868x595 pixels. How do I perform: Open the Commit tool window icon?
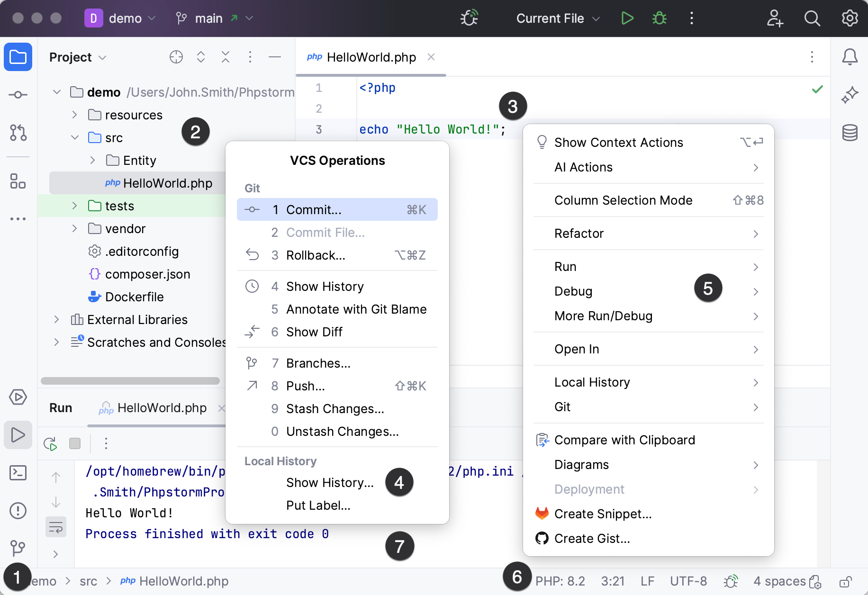click(18, 95)
